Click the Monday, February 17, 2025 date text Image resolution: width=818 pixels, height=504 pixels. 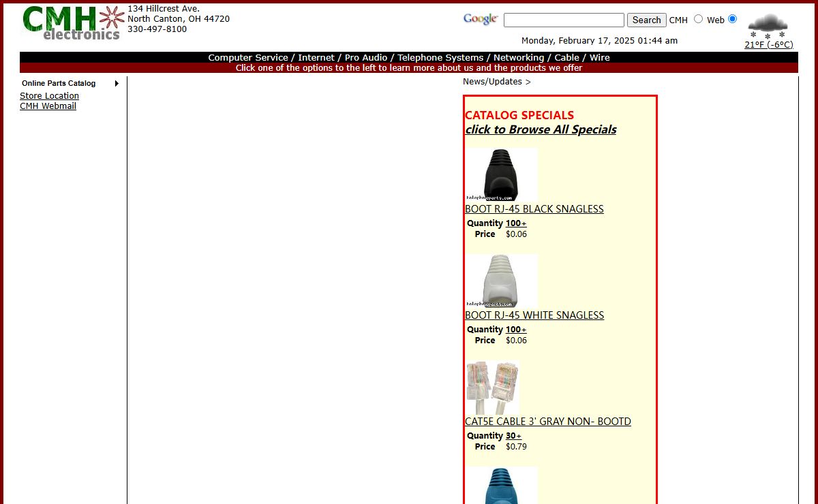(x=599, y=41)
